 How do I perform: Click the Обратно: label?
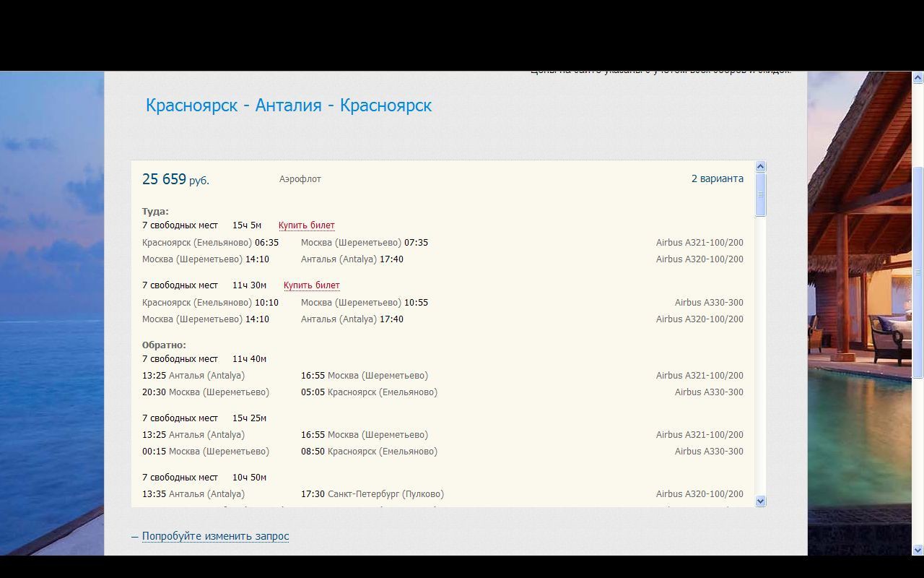tap(164, 345)
